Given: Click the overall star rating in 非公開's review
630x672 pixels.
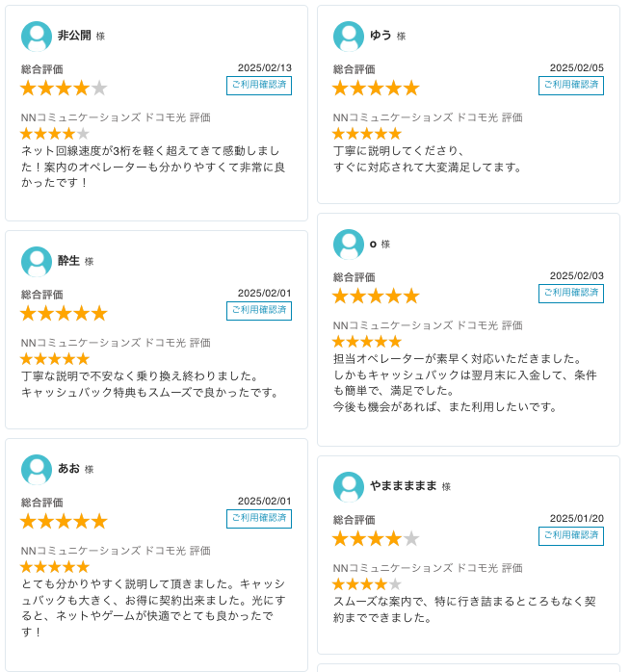Looking at the screenshot, I should [64, 89].
